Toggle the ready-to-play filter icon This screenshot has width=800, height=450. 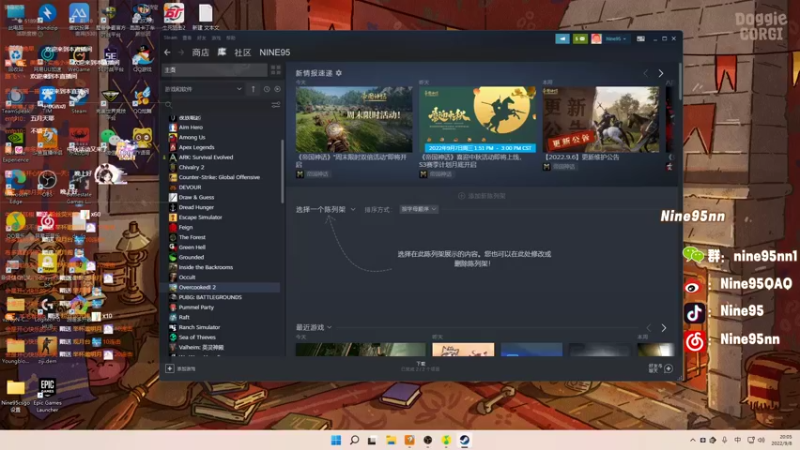click(x=277, y=89)
